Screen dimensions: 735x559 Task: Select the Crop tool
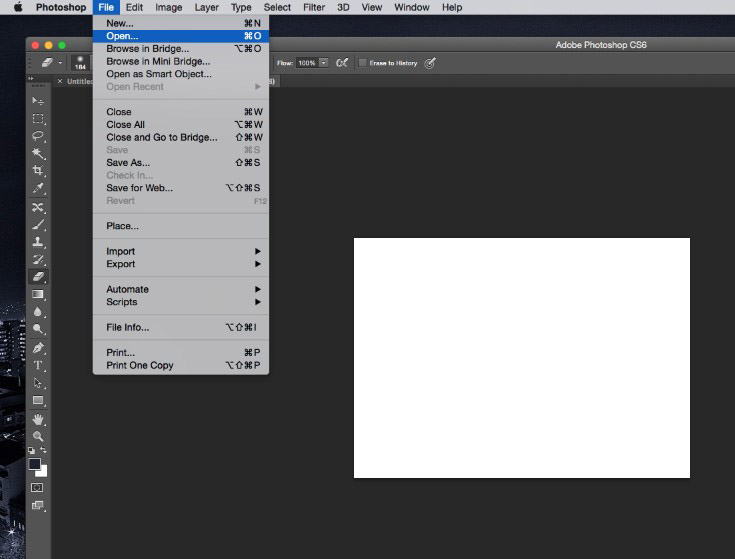(x=38, y=171)
